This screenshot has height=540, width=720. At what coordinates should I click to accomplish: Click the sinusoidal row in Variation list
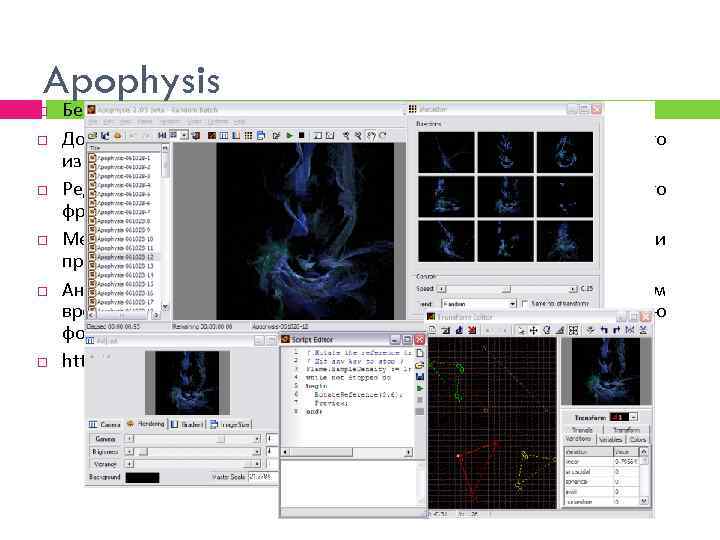point(601,472)
